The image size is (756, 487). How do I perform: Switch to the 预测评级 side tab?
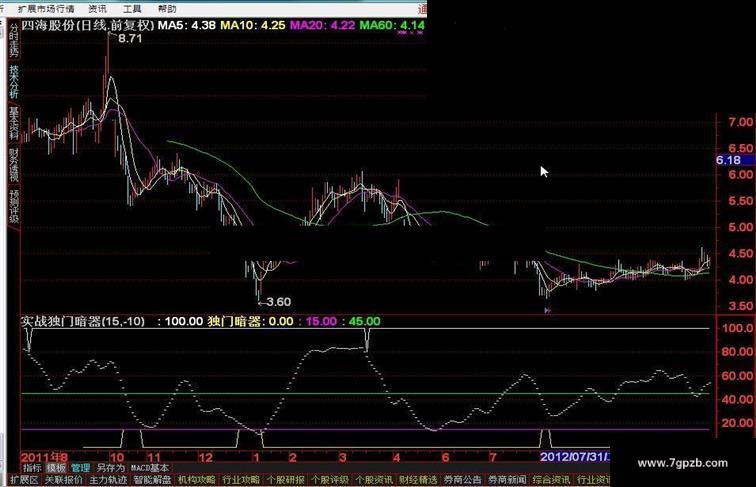coord(14,206)
